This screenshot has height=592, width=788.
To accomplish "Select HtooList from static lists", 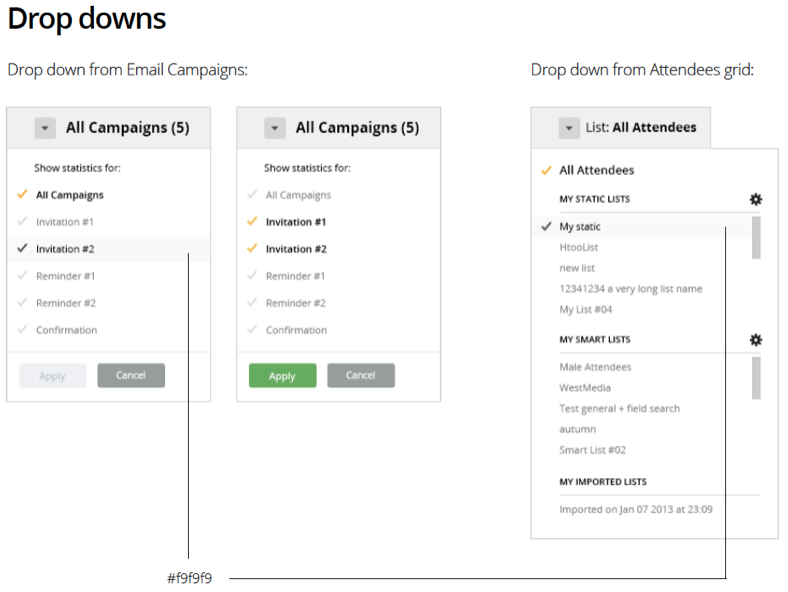I will [x=579, y=247].
